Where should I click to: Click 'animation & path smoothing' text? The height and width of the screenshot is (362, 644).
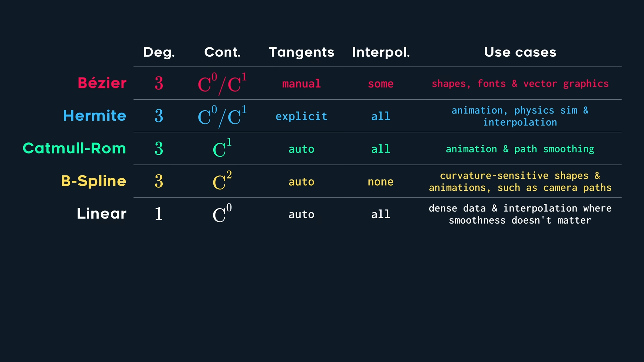(x=520, y=149)
